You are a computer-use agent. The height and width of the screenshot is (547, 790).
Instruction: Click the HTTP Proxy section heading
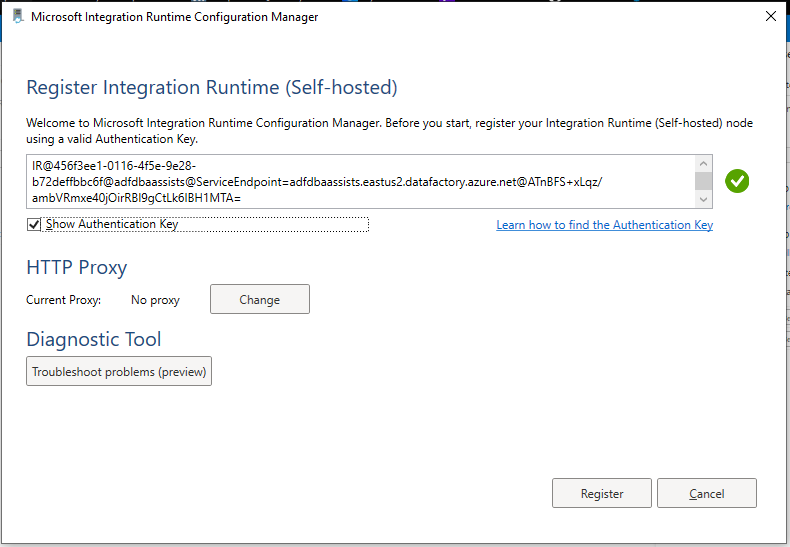(x=77, y=267)
